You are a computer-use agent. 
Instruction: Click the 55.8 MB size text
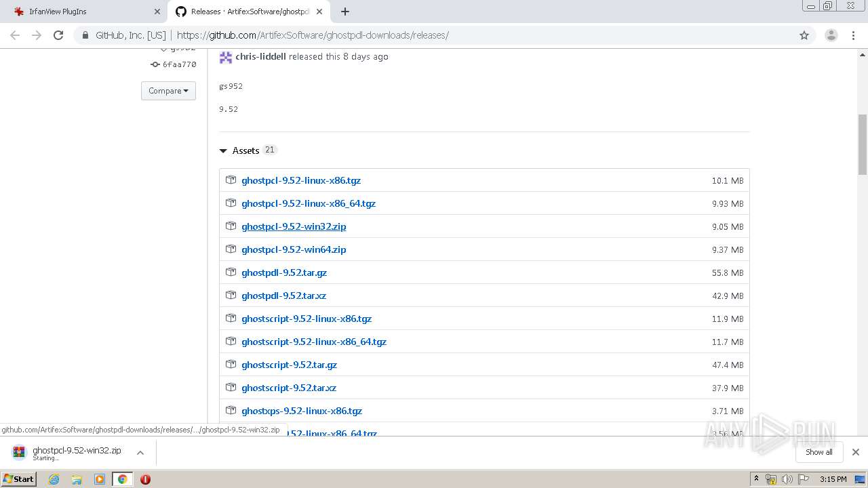728,272
